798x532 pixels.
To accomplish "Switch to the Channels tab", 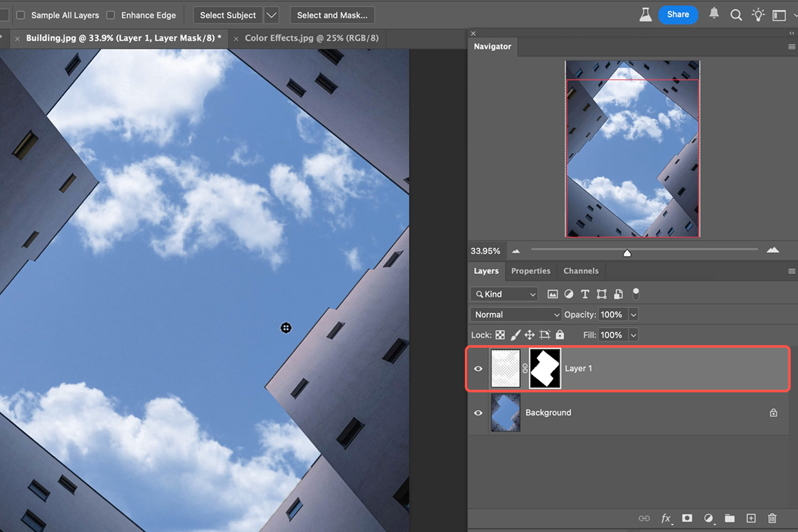I will tap(581, 271).
